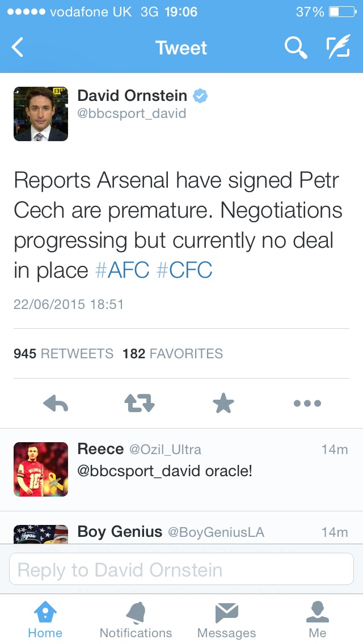363x644 pixels.
Task: Compose a new tweet with the quill icon
Action: 339,46
